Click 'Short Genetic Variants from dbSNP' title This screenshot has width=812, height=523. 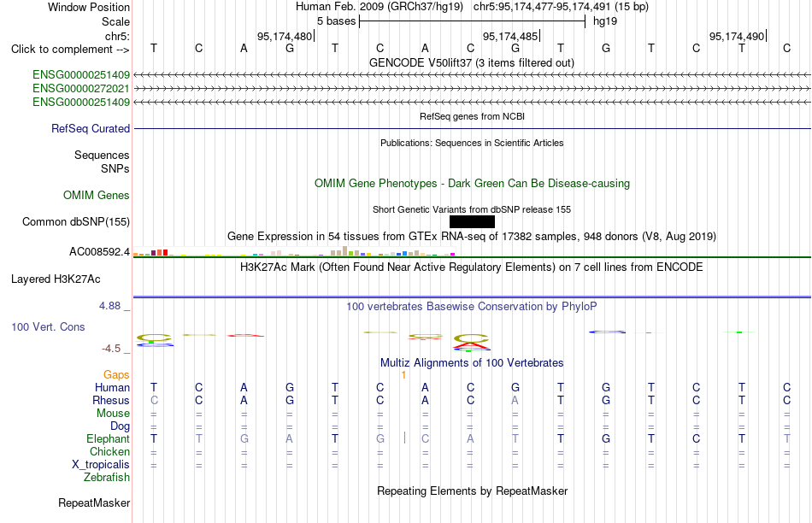pyautogui.click(x=471, y=209)
